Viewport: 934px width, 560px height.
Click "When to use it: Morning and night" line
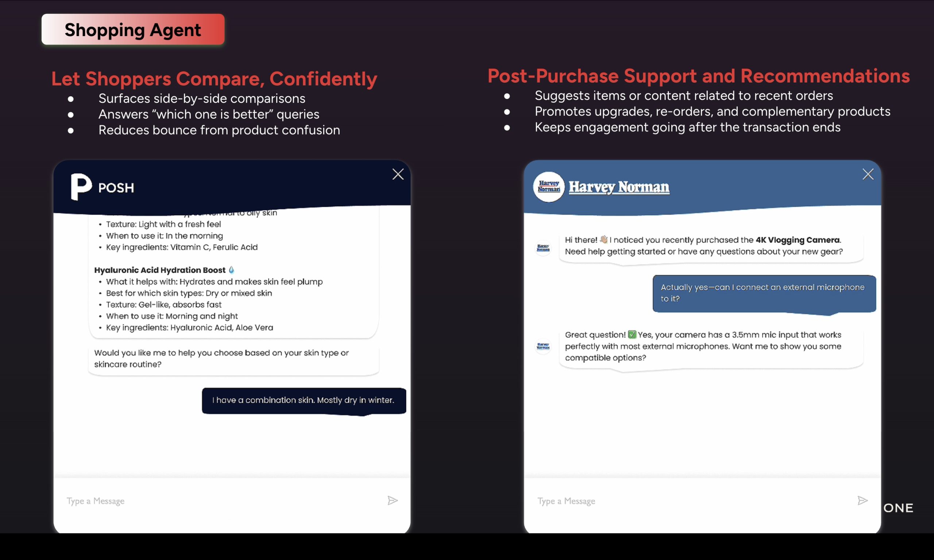point(172,316)
